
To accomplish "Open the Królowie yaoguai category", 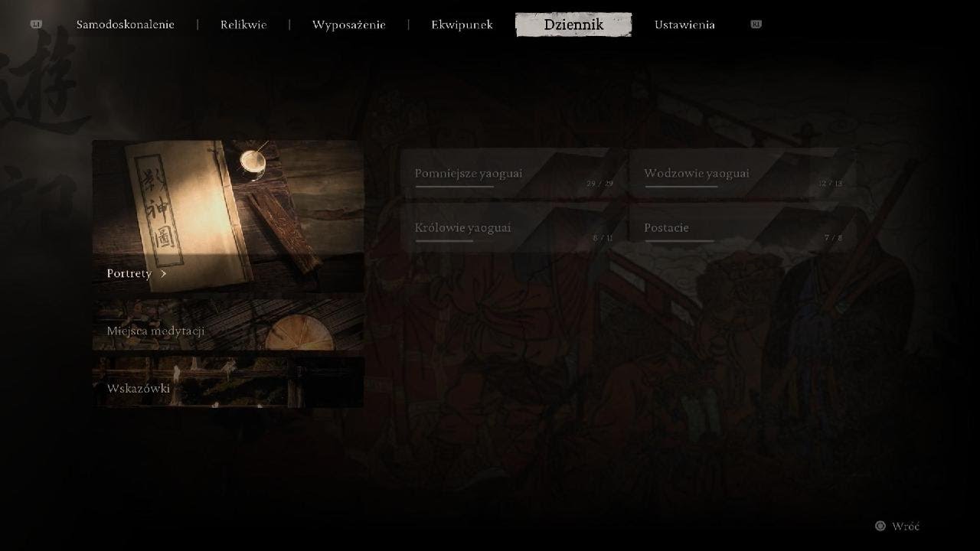I will click(515, 228).
